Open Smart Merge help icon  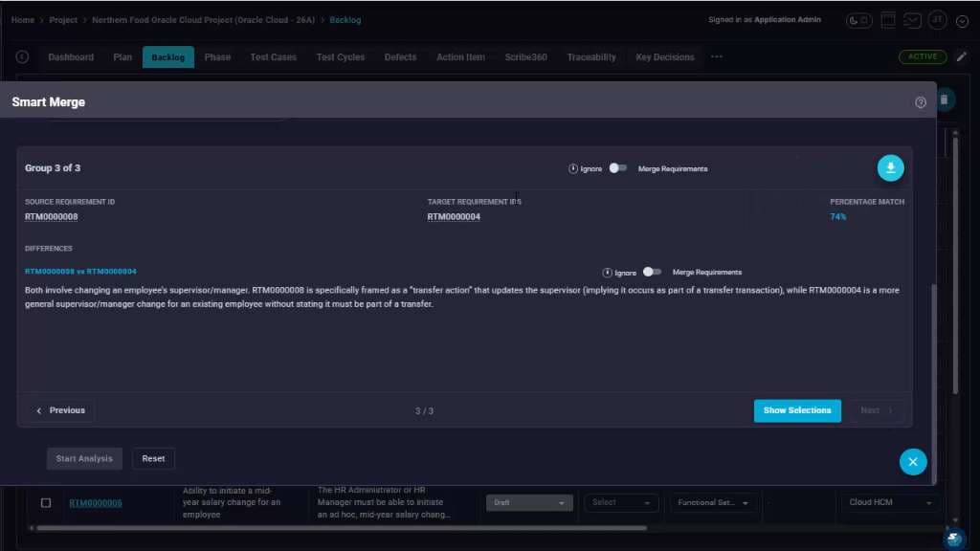point(920,102)
